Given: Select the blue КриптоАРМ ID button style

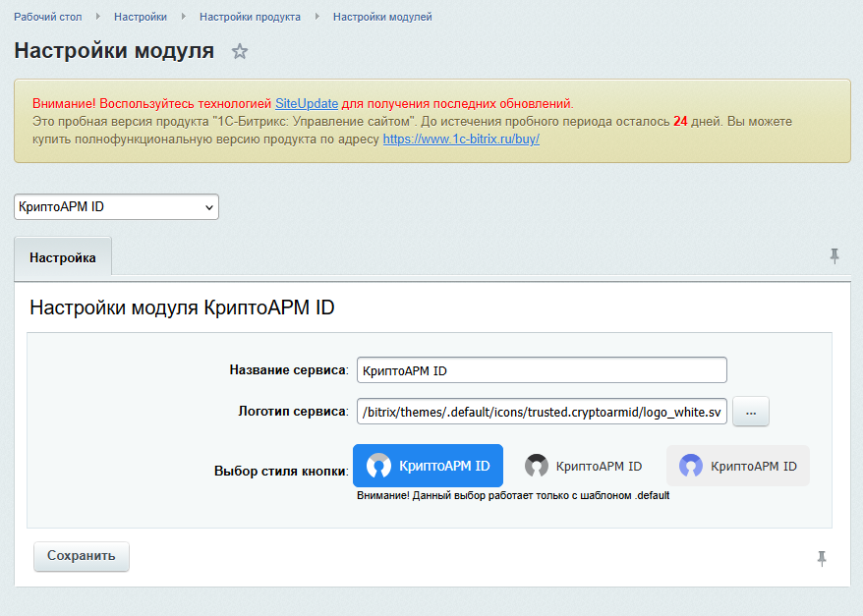Looking at the screenshot, I should click(428, 466).
